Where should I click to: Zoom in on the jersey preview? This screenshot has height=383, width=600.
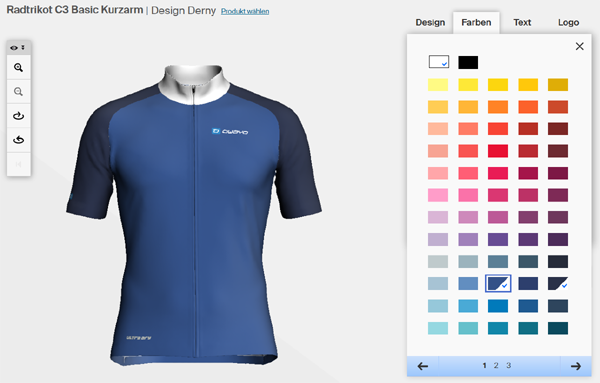tap(18, 68)
